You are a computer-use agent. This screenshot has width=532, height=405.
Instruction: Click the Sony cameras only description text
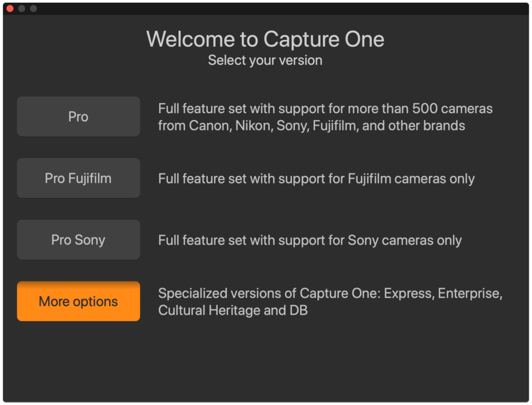pos(310,240)
